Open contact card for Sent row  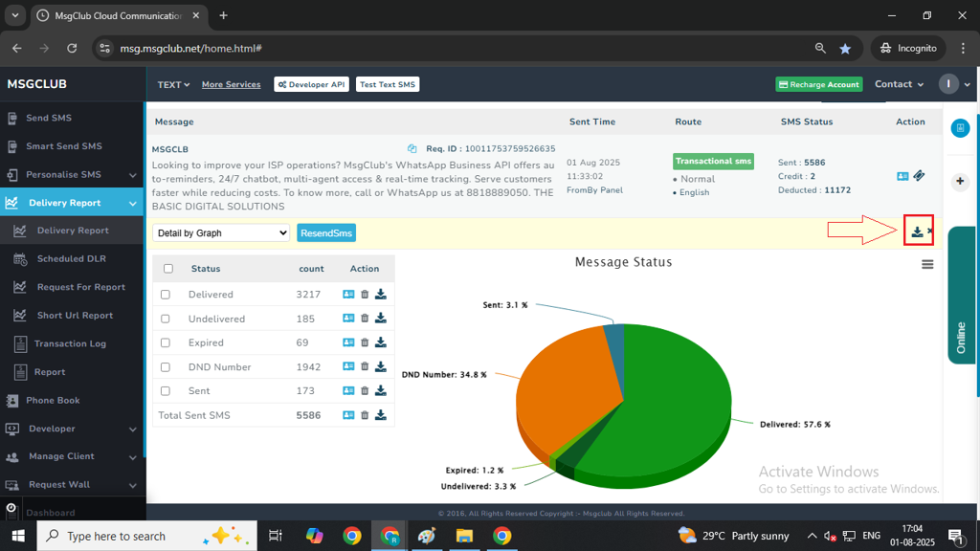click(x=348, y=391)
